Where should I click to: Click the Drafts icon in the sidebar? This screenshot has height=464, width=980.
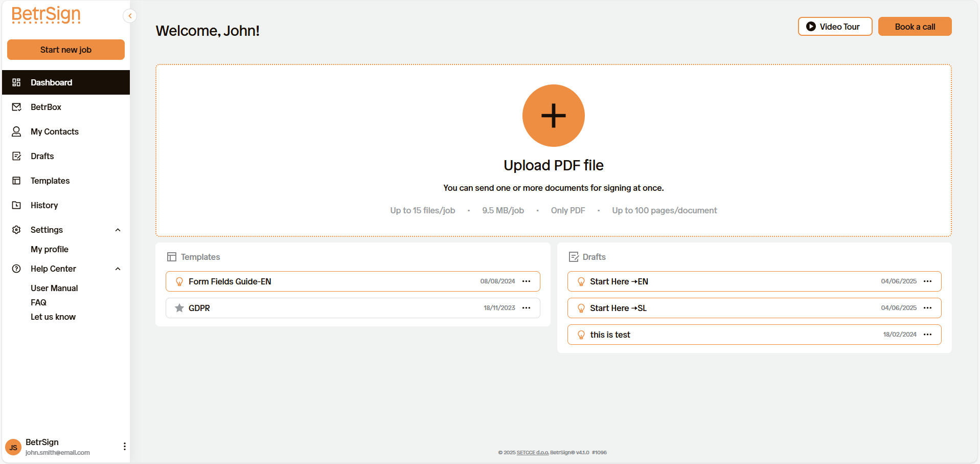(16, 156)
